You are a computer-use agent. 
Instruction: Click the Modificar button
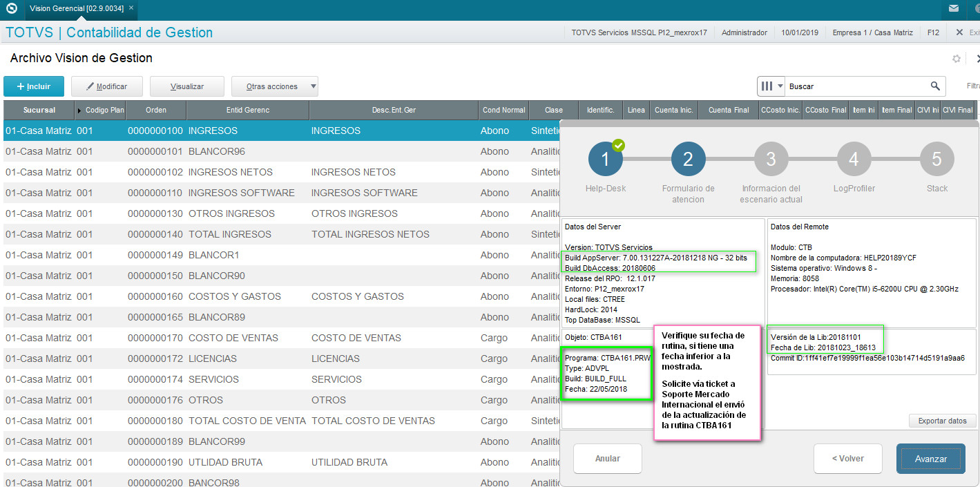pos(106,86)
